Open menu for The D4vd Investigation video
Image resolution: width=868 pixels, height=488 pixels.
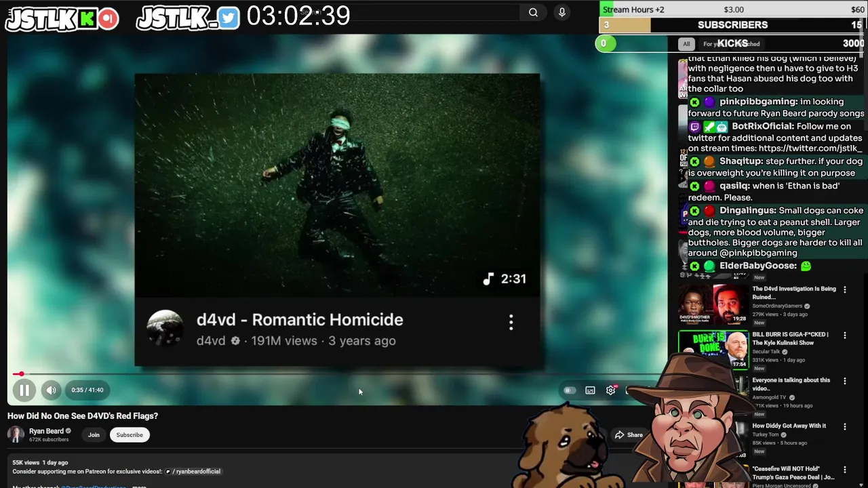[844, 289]
